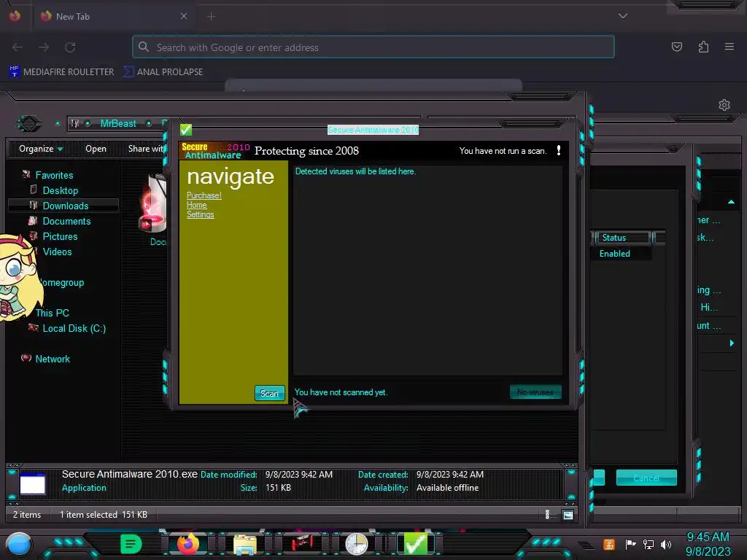Select Videos in the navigation tree

point(57,252)
